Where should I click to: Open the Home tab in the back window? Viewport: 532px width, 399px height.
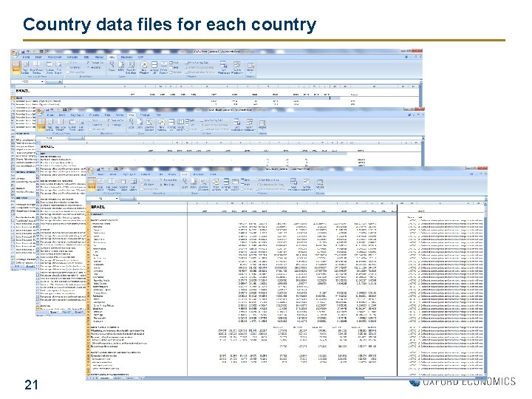tap(26, 57)
